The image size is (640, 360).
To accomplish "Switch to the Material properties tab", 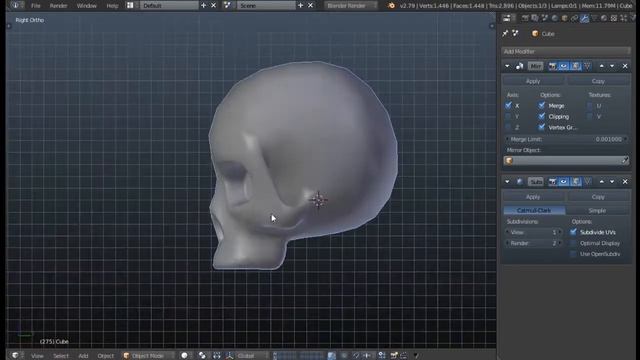I will (x=604, y=18).
